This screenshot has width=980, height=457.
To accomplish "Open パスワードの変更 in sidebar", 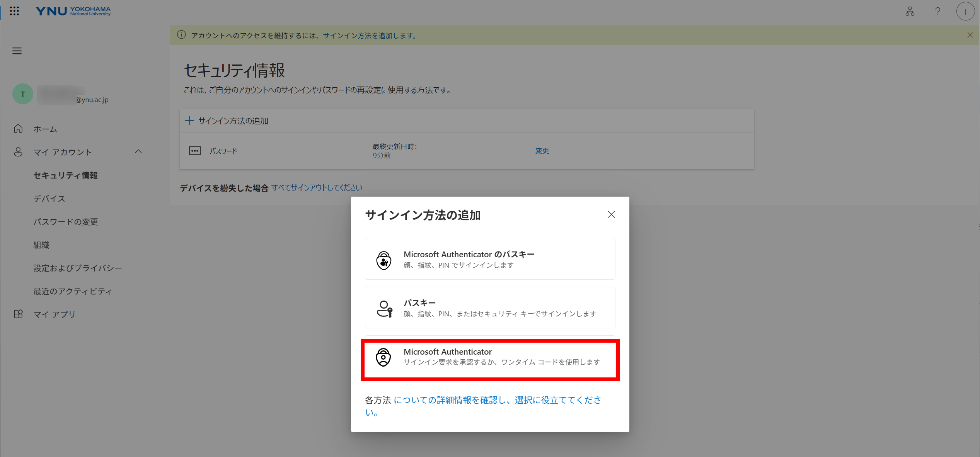I will point(66,222).
